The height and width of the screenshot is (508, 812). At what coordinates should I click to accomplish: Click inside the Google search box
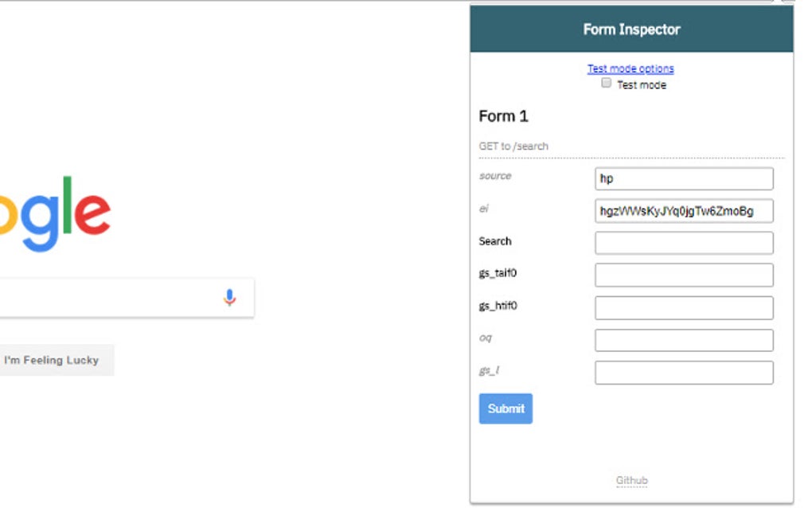[119, 297]
